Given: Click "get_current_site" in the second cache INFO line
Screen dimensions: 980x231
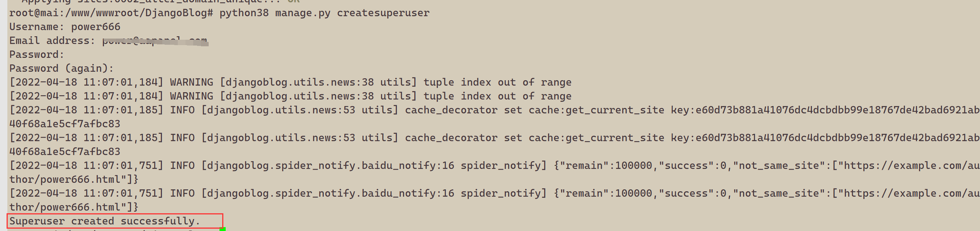Looking at the screenshot, I should [x=615, y=138].
